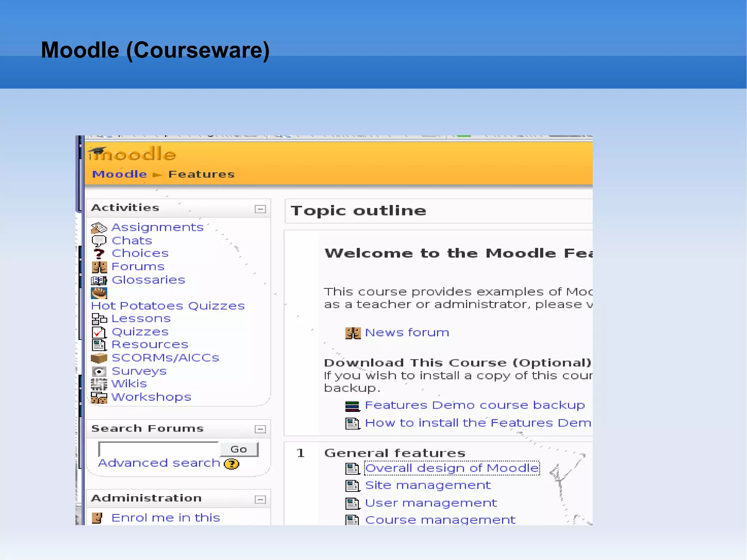
Task: Click the Advanced search help icon
Action: pyautogui.click(x=232, y=464)
